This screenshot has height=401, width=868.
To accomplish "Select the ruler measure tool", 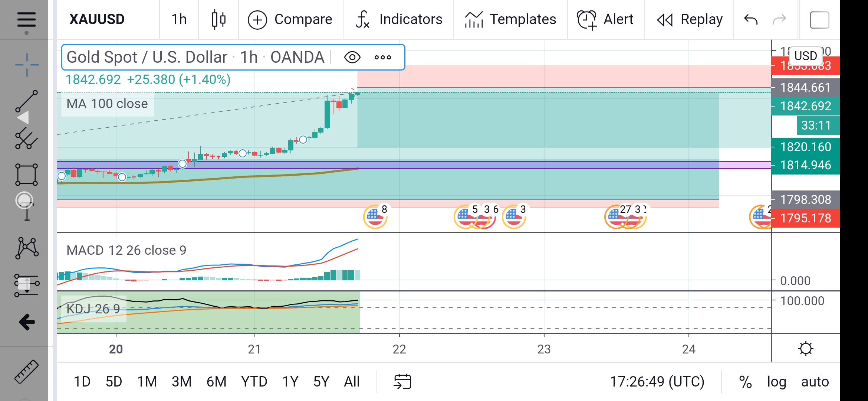I will pyautogui.click(x=27, y=371).
